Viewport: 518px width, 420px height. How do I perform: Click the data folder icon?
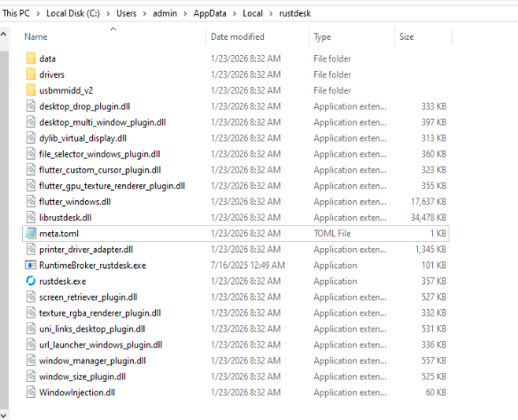click(x=31, y=58)
